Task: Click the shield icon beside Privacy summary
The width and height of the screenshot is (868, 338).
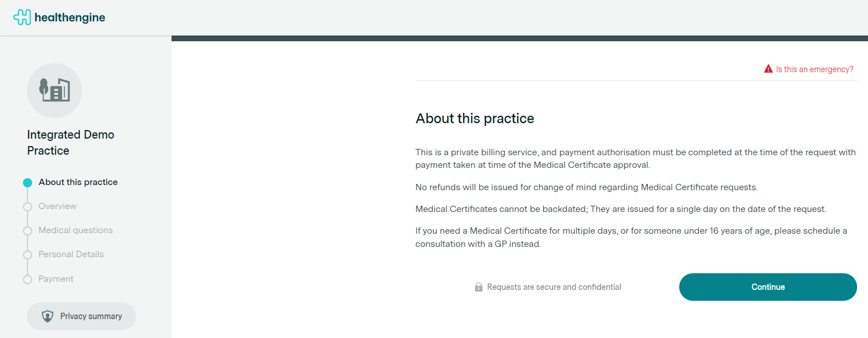Action: [x=48, y=316]
